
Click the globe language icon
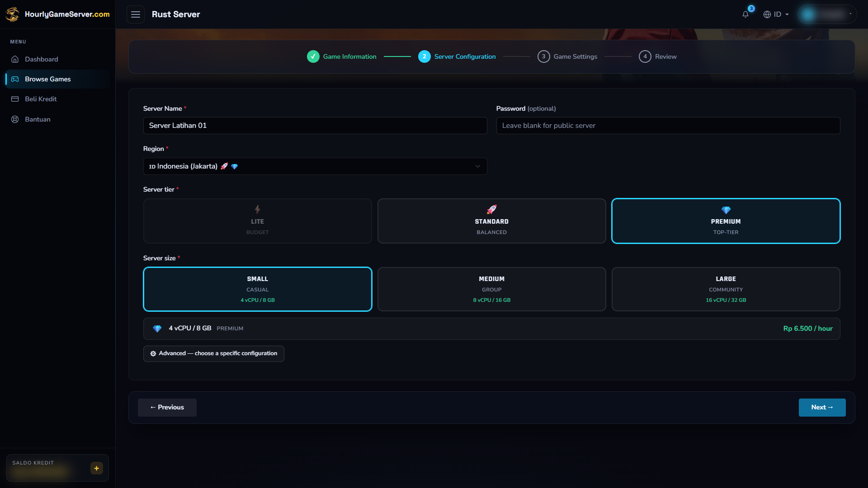click(x=767, y=14)
